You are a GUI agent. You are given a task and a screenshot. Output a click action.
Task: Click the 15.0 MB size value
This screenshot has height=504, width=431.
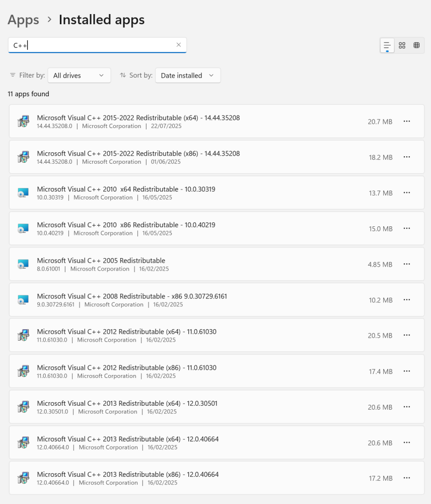(x=381, y=228)
